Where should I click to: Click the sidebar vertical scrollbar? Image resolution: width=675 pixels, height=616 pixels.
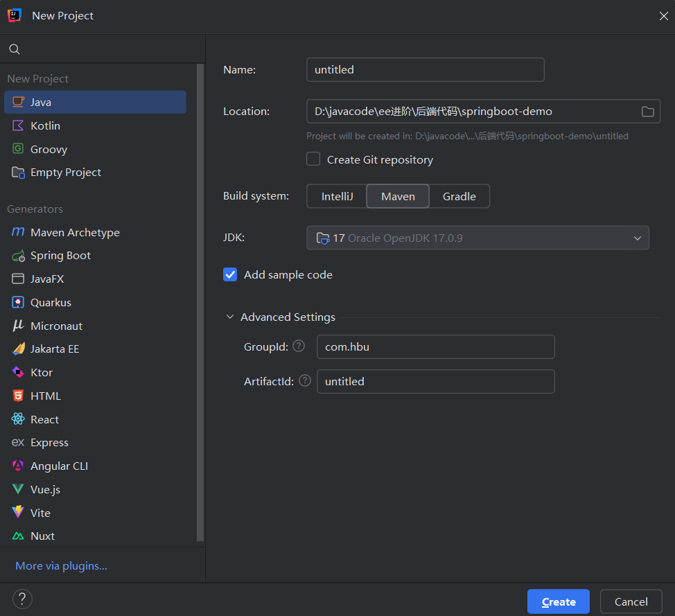pos(200,302)
